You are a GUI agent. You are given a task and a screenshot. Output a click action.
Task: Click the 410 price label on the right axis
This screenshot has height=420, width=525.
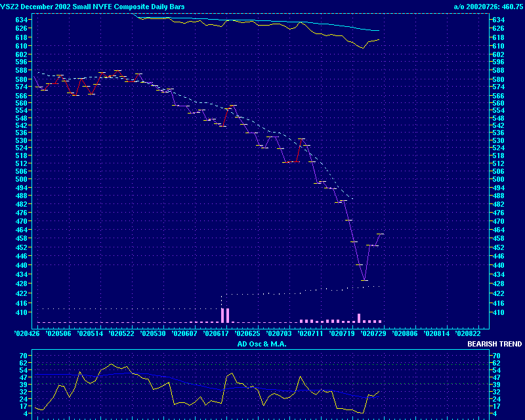coord(499,312)
